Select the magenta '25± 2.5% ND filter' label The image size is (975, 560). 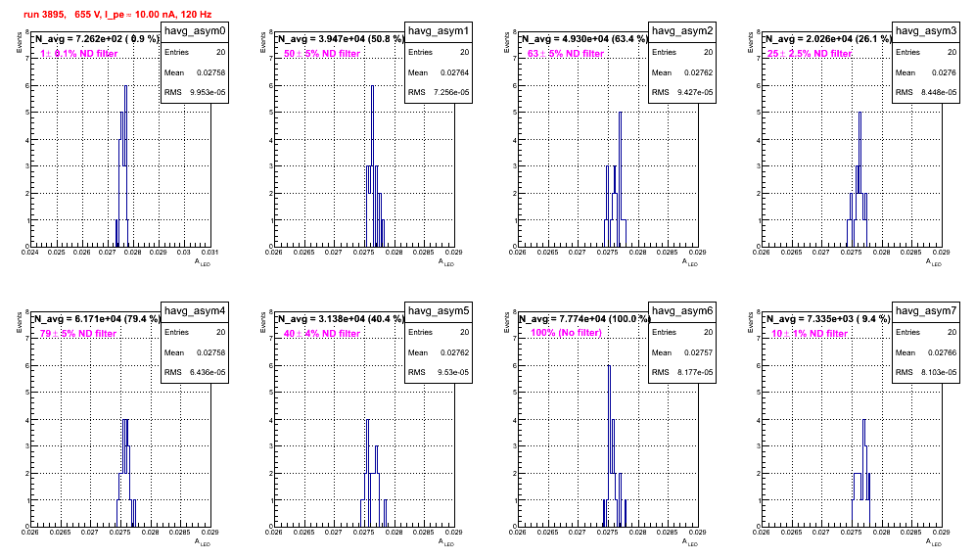(810, 54)
